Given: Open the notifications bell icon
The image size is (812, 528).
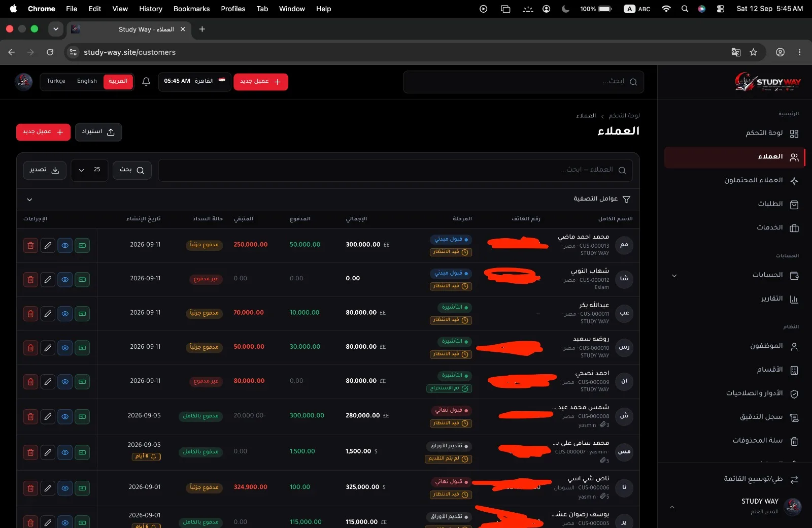Looking at the screenshot, I should 146,82.
